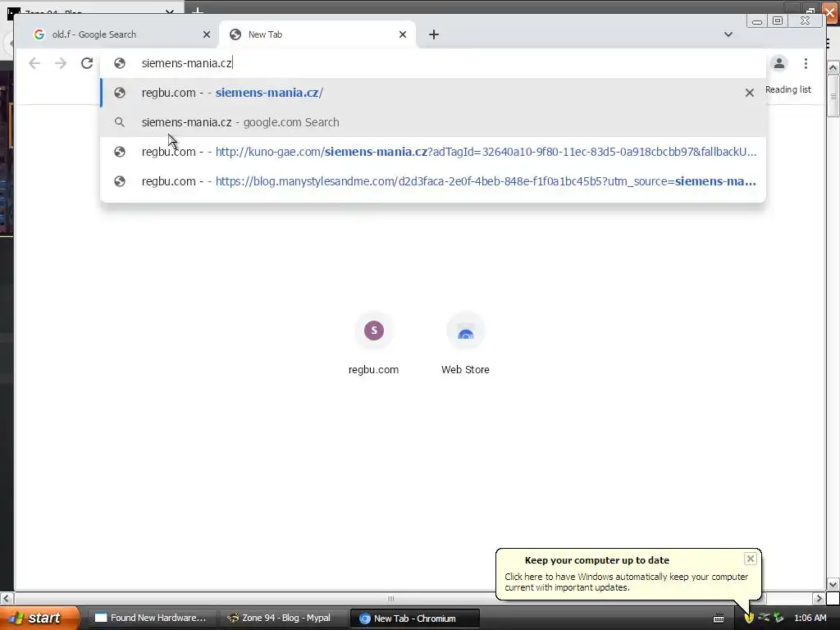The height and width of the screenshot is (630, 840).
Task: Open the Reading list
Action: pos(788,89)
